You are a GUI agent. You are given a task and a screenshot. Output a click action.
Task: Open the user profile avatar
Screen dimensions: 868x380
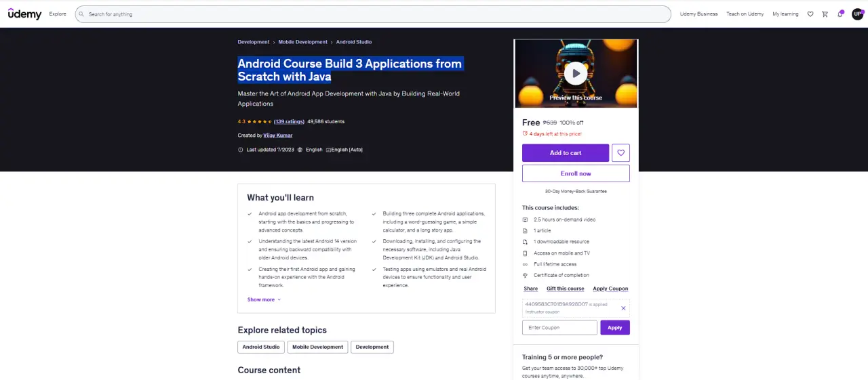(x=858, y=14)
